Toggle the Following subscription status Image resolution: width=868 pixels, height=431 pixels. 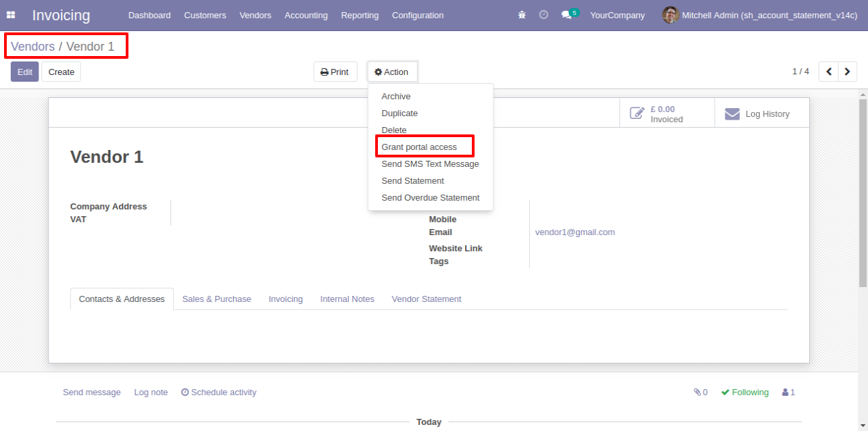(x=745, y=392)
